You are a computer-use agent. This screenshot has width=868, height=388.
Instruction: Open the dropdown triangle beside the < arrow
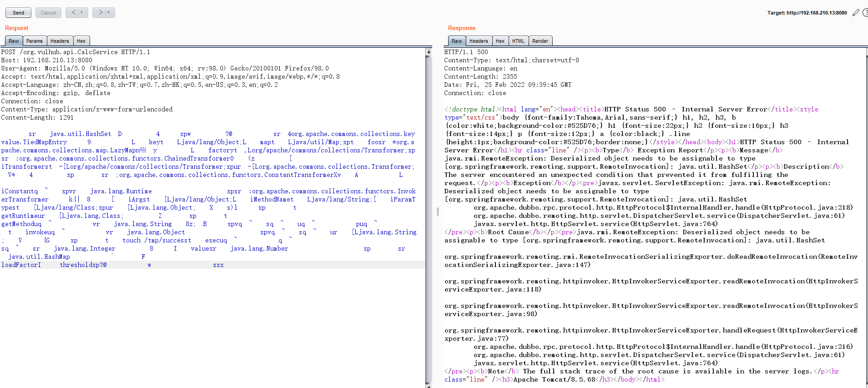pyautogui.click(x=82, y=12)
